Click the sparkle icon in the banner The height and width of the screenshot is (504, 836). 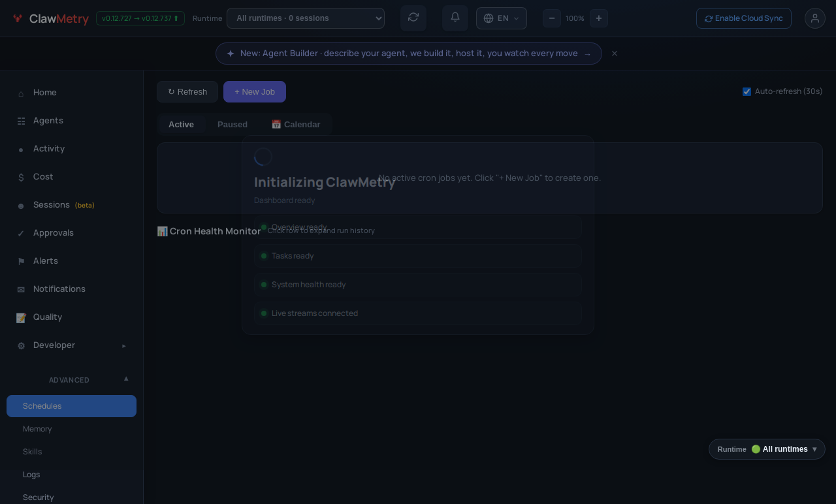coord(231,54)
